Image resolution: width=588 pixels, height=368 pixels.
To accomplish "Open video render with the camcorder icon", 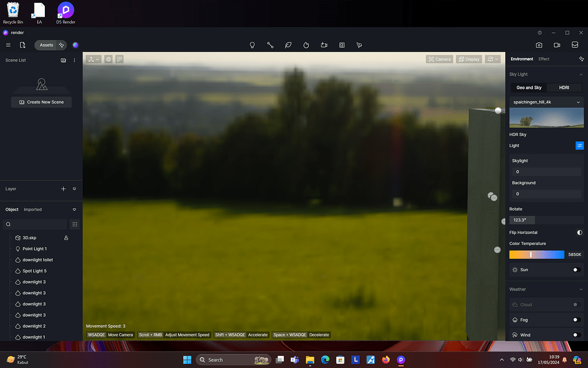I will pyautogui.click(x=556, y=45).
